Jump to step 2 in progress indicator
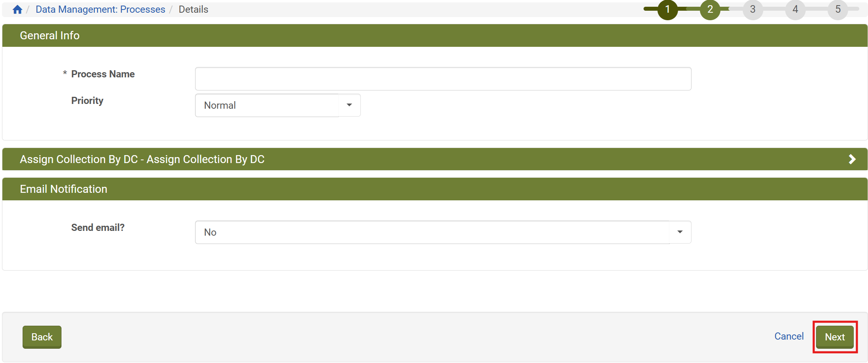 pos(710,10)
